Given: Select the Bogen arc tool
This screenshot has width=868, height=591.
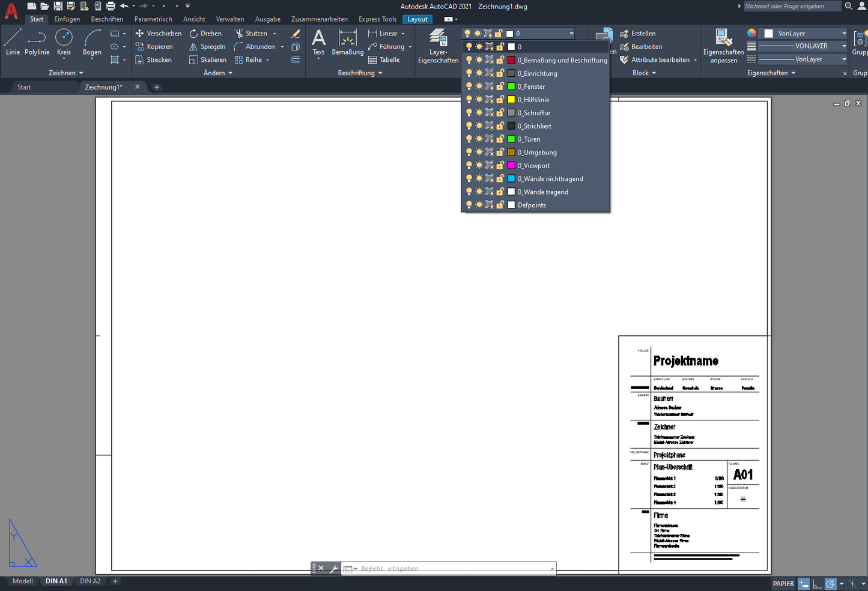Looking at the screenshot, I should 92,42.
